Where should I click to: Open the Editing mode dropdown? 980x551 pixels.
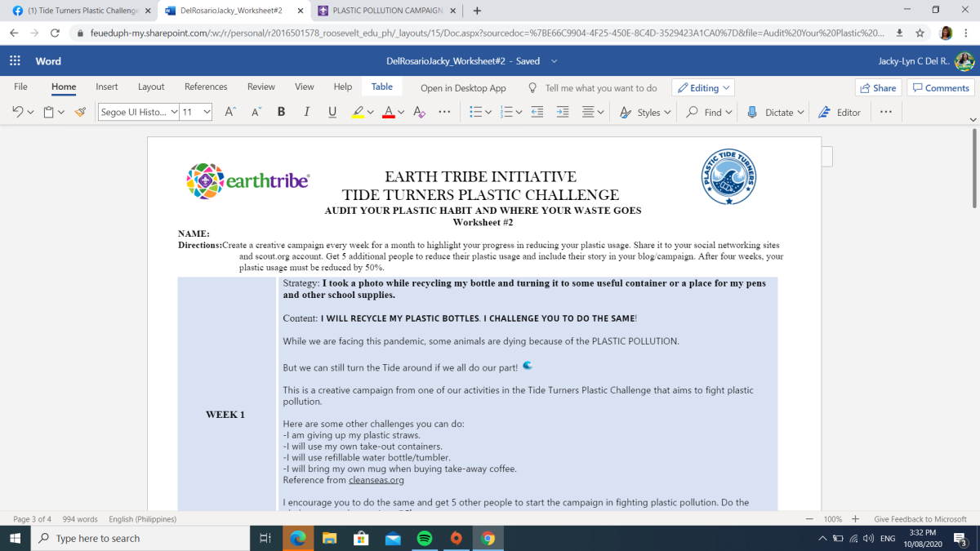coord(703,88)
